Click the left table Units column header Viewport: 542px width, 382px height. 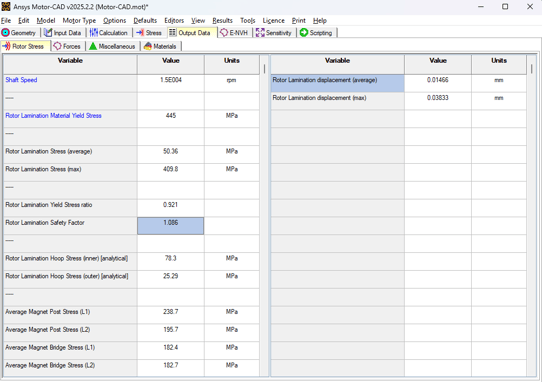click(x=232, y=64)
